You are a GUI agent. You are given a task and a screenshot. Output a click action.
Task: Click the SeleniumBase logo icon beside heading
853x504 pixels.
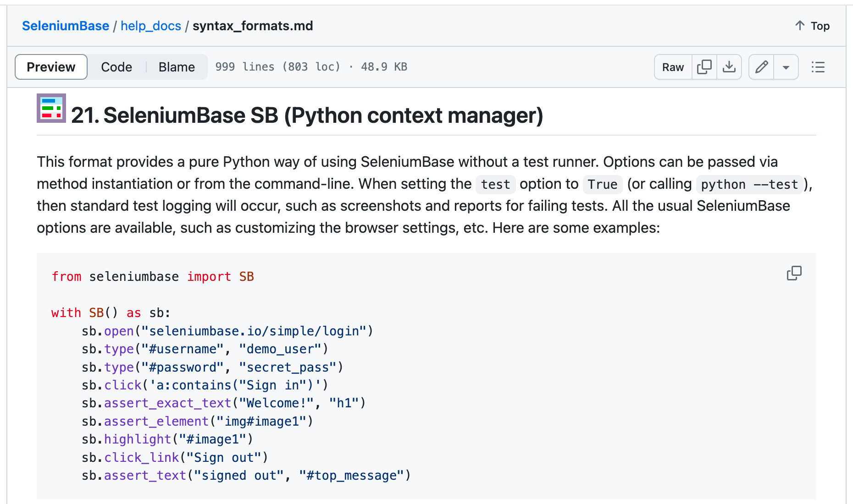coord(51,108)
